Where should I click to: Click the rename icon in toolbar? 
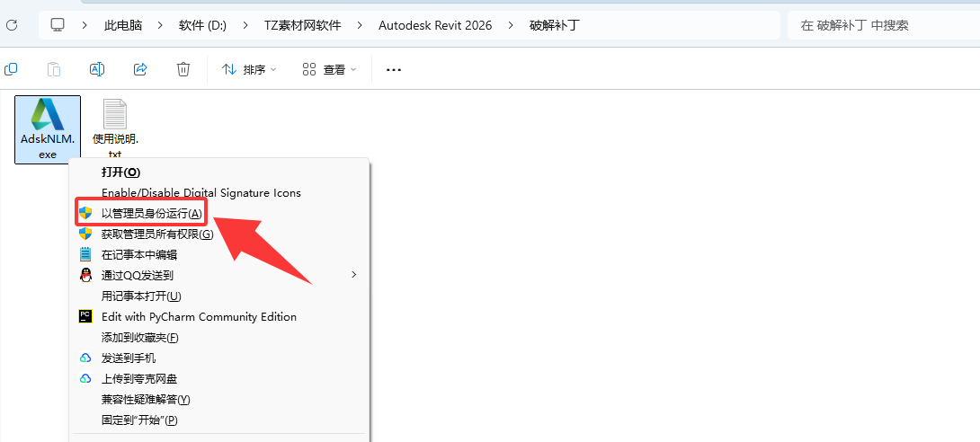point(97,69)
